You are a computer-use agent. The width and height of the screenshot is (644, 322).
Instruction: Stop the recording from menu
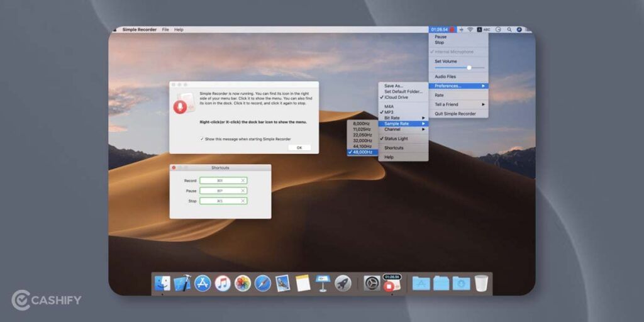[458, 43]
